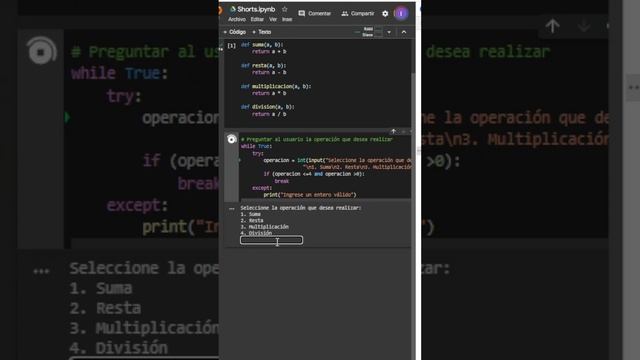Click the 'Seleccione la operación' output line
640x360 pixels.
pos(301,208)
